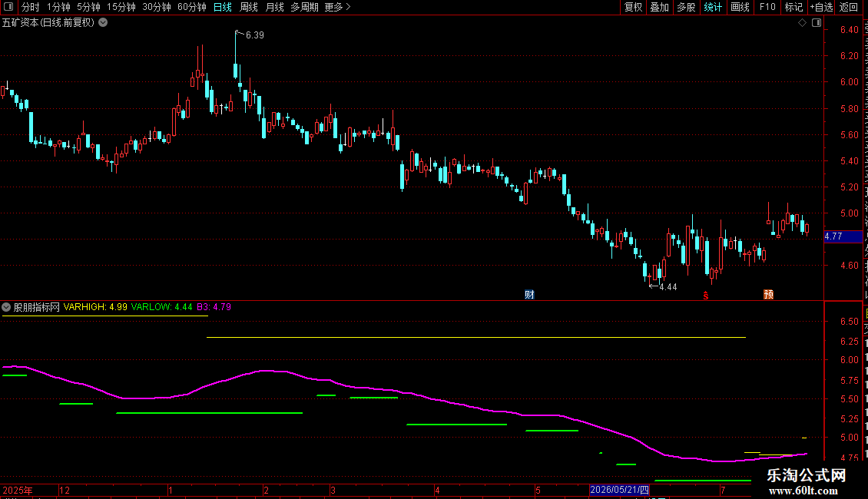Expand the 五矿资本 chart title dropdown
This screenshot has width=868, height=499.
(x=103, y=23)
